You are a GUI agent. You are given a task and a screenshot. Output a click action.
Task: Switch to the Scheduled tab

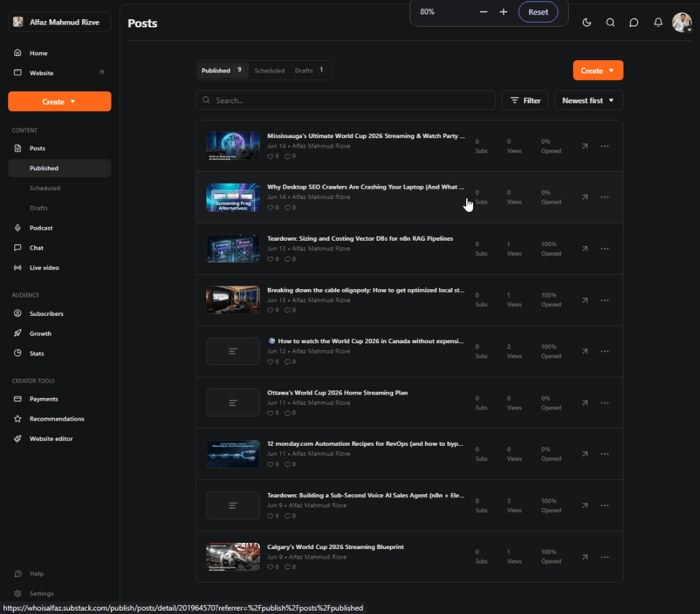269,70
